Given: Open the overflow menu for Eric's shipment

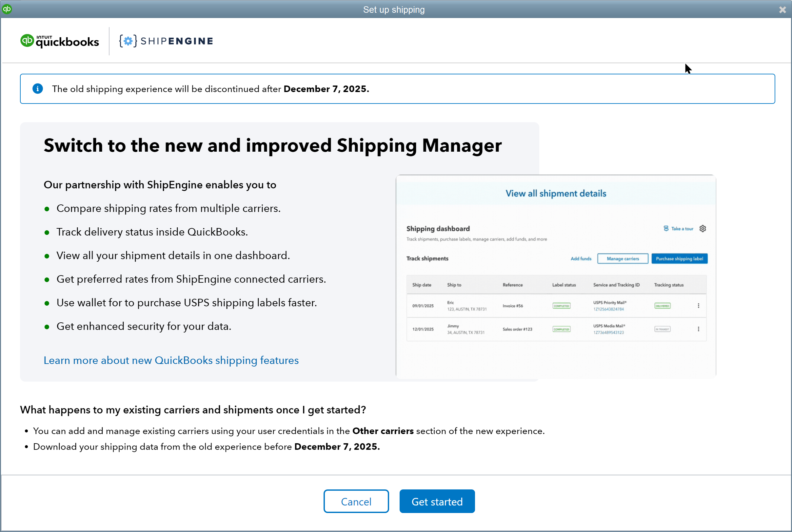Looking at the screenshot, I should point(698,305).
